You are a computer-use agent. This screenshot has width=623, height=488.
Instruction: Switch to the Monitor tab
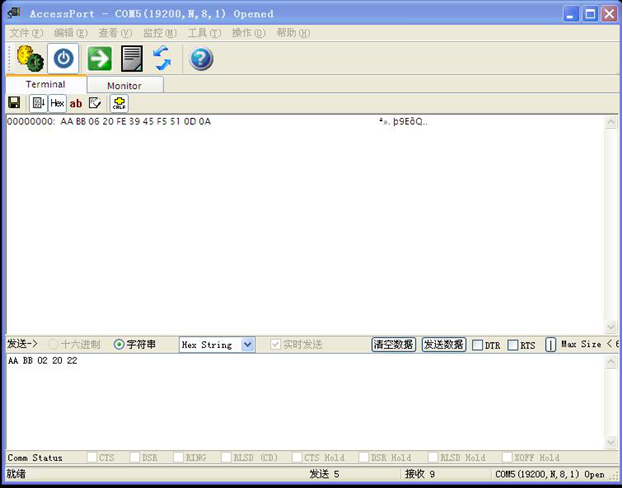(x=124, y=86)
